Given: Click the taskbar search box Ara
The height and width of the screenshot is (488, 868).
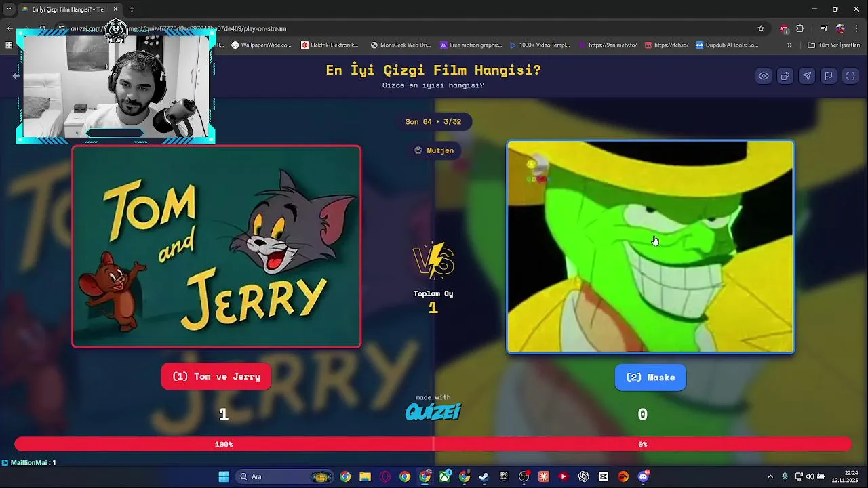Looking at the screenshot, I should click(285, 476).
